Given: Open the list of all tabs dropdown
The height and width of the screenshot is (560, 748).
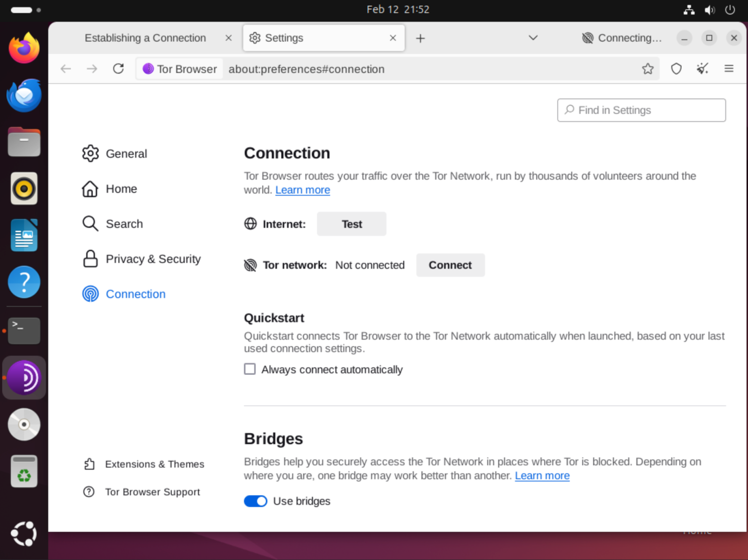Looking at the screenshot, I should tap(533, 38).
